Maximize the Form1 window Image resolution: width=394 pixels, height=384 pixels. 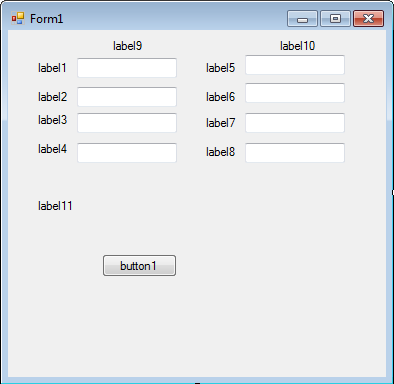tap(335, 18)
